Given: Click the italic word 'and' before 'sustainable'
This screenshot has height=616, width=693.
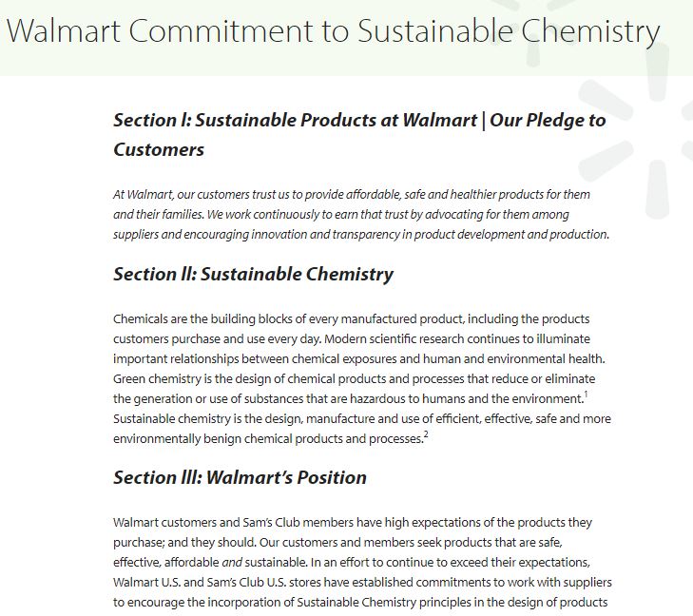Looking at the screenshot, I should click(x=232, y=563).
